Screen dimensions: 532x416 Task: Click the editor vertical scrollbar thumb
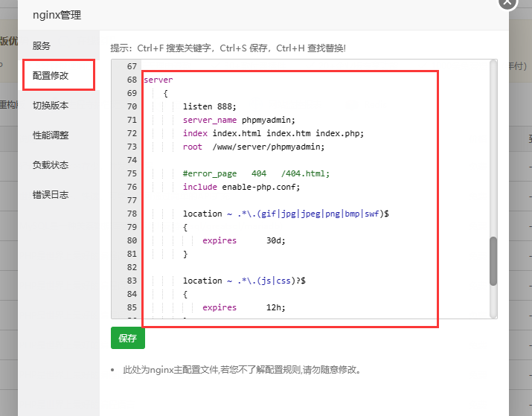coord(493,261)
